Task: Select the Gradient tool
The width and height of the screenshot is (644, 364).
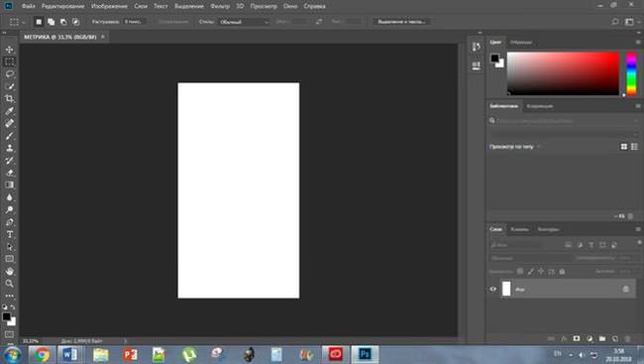Action: [x=10, y=185]
